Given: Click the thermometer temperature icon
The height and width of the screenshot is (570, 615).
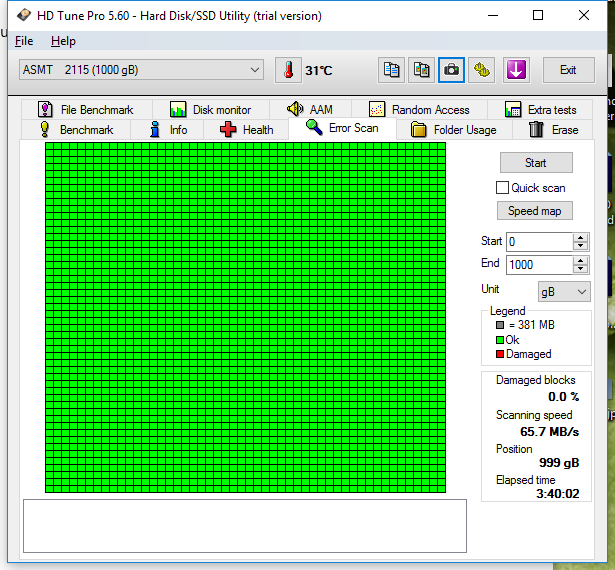Looking at the screenshot, I should tap(288, 70).
